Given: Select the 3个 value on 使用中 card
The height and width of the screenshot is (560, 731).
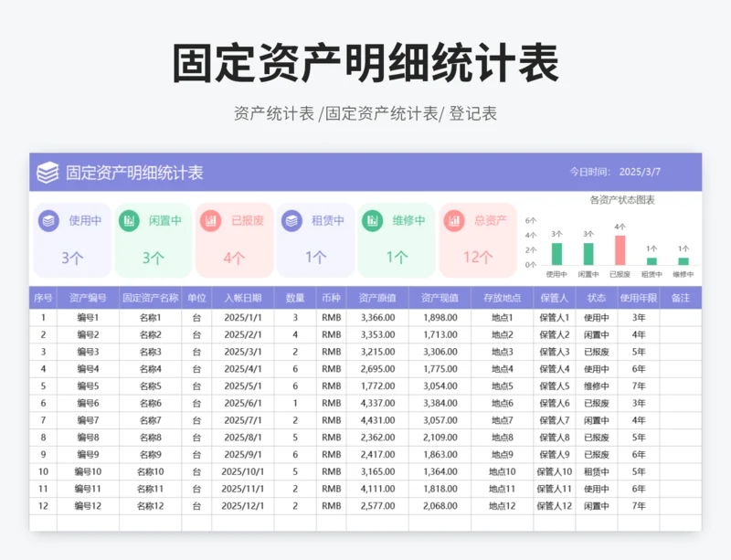Looking at the screenshot, I should coord(72,258).
